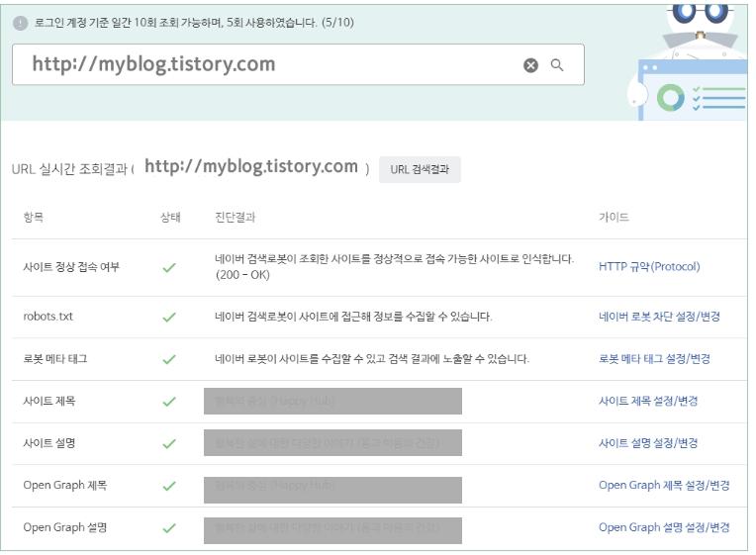Click the info icon beside the daily query notice

point(20,23)
